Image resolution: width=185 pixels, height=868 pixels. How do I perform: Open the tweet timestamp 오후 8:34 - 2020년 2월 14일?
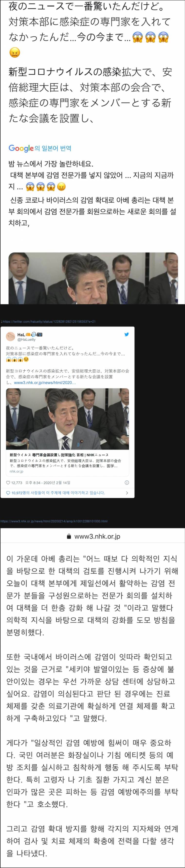click(x=48, y=483)
